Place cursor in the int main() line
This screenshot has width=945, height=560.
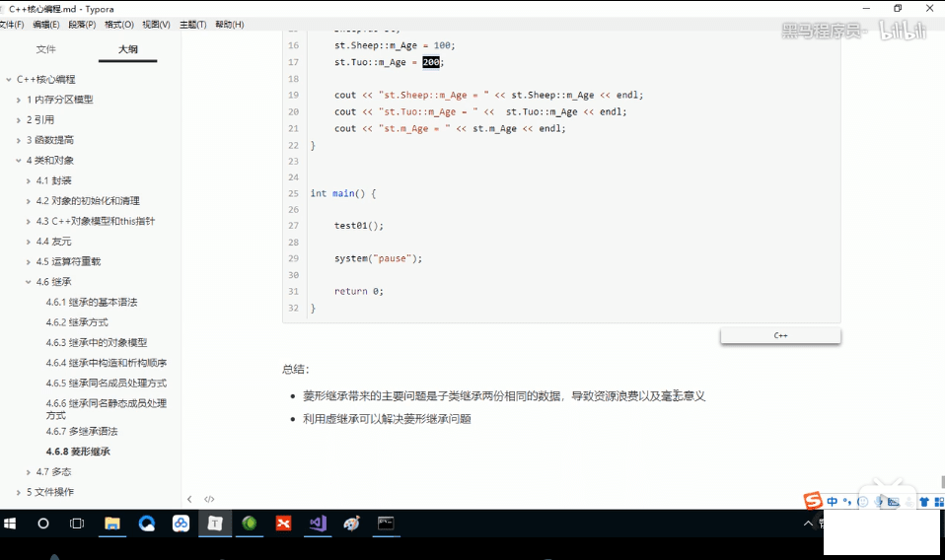[343, 193]
